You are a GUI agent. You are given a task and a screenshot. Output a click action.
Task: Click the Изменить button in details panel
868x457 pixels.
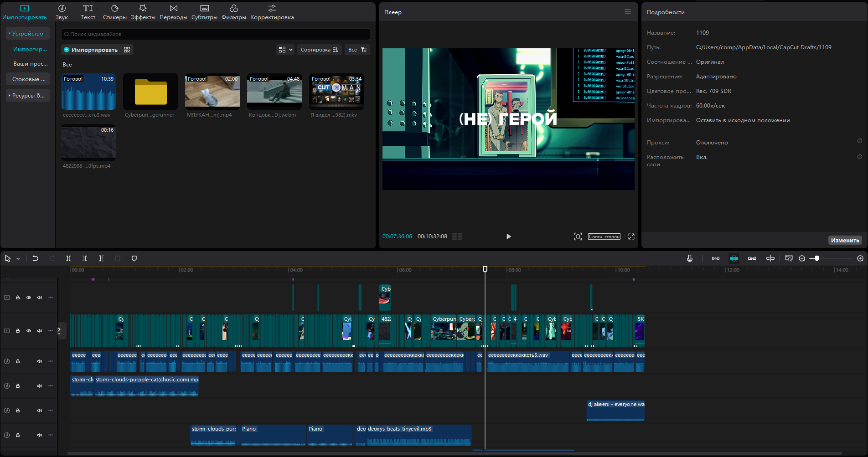(845, 240)
